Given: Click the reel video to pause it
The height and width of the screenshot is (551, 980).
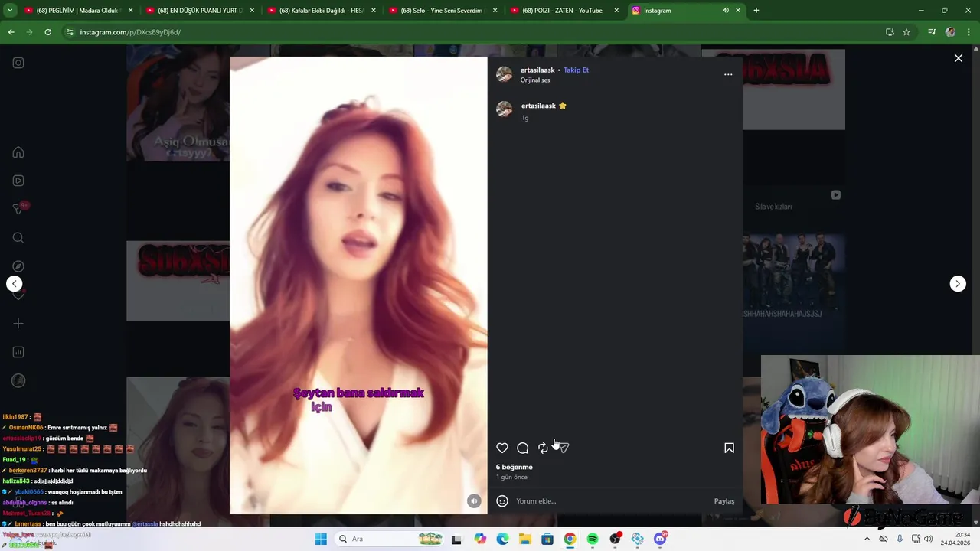Looking at the screenshot, I should pyautogui.click(x=358, y=285).
